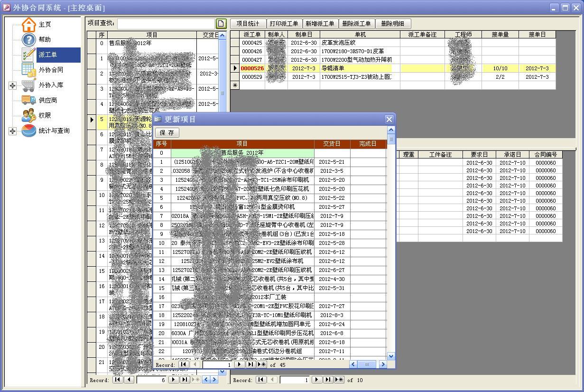Click 打印派工单 button
584x392 pixels.
pos(284,24)
